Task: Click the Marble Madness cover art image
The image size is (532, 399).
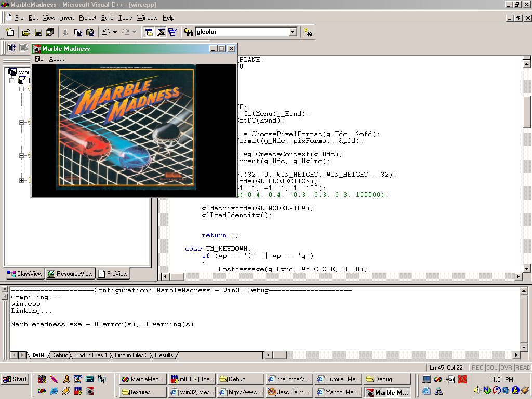Action: 126,127
